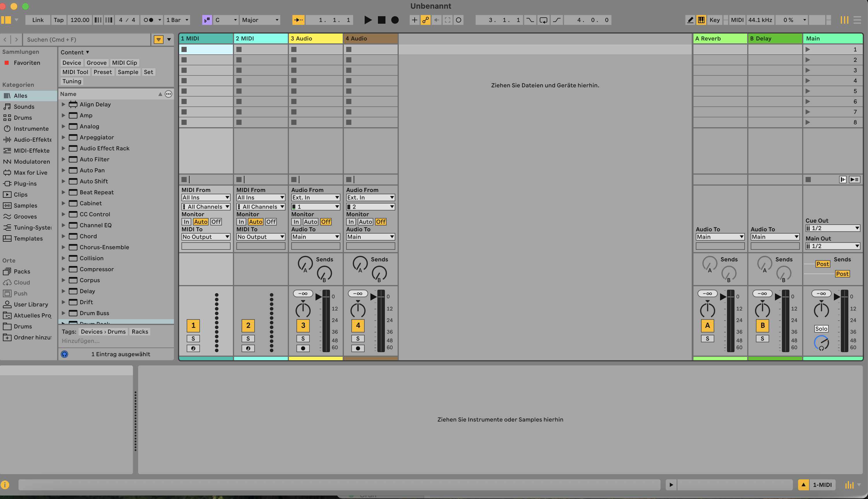
Task: Filter by Preset content tag
Action: pos(103,72)
